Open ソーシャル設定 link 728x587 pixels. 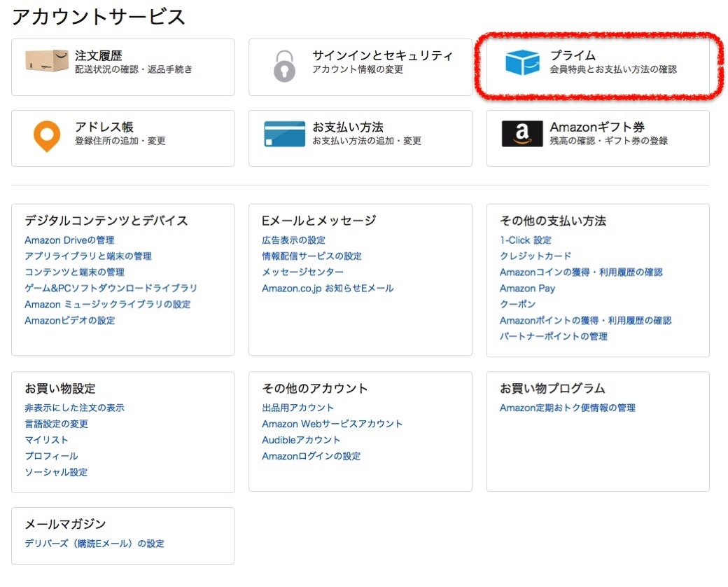(x=56, y=472)
